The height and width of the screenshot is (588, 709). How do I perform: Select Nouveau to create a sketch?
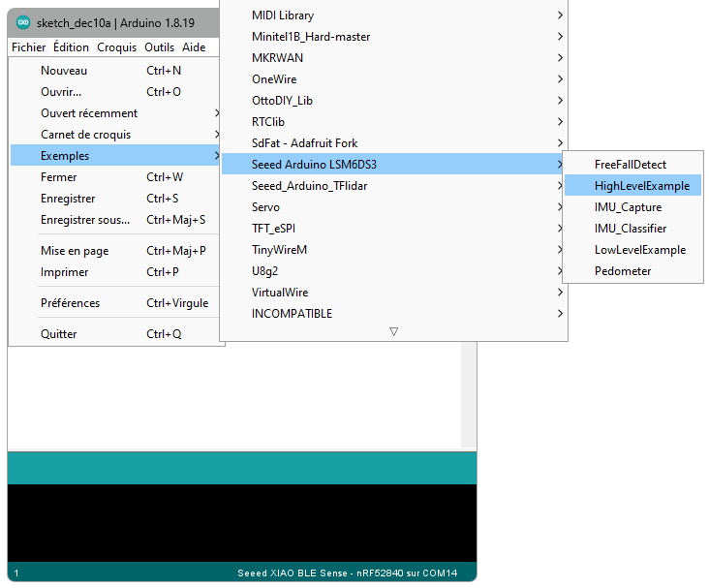64,71
